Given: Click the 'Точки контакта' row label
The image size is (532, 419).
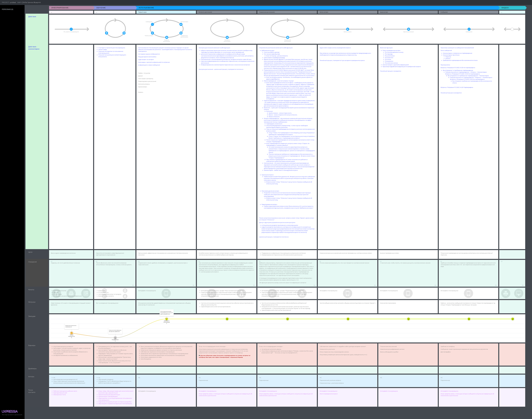Looking at the screenshot, I should click(32, 391).
